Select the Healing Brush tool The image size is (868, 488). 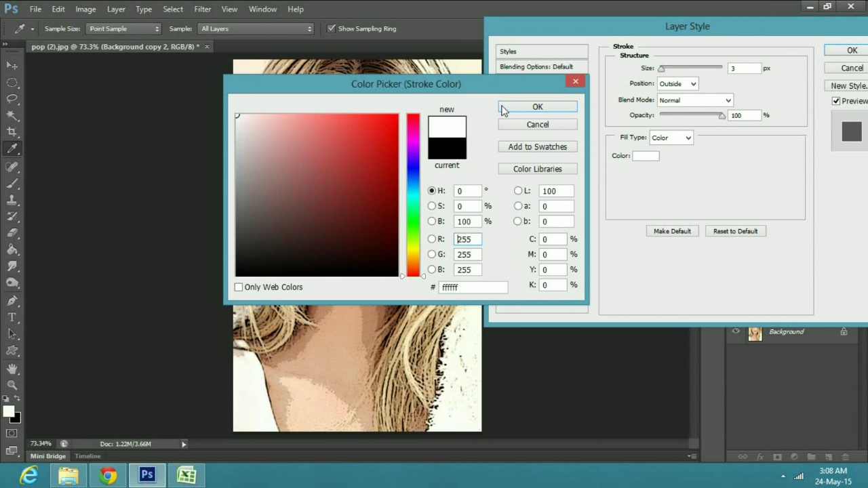click(12, 166)
